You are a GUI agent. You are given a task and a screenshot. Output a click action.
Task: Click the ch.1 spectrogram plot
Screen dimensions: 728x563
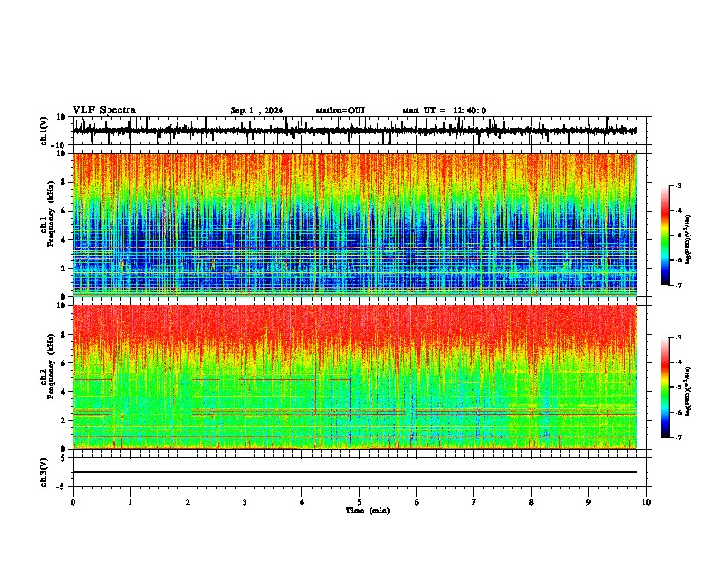(x=354, y=224)
